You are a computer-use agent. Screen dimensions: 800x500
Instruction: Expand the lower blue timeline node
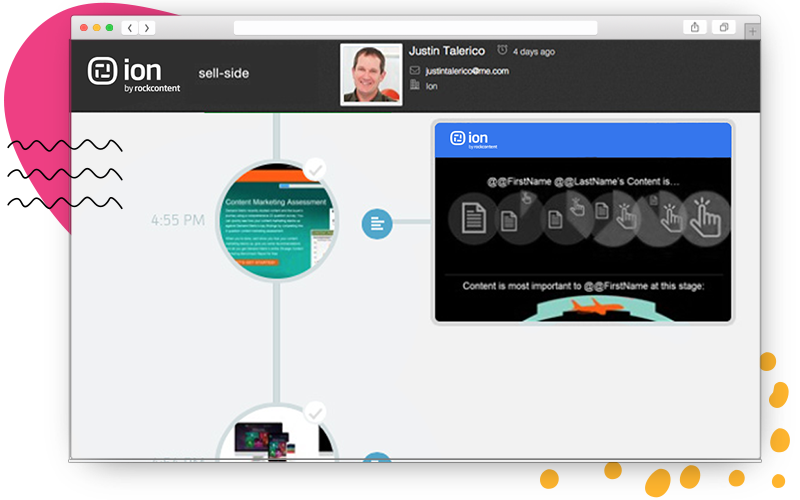pyautogui.click(x=377, y=459)
